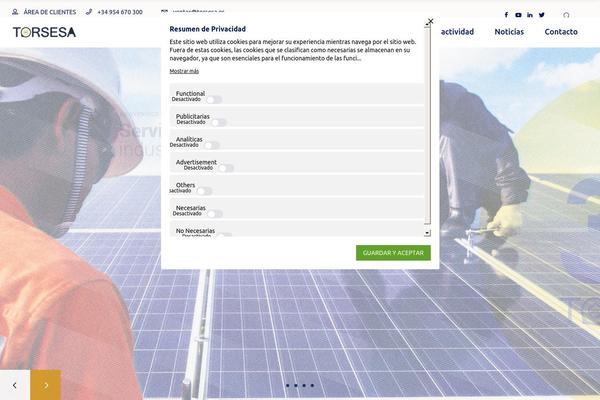Click the phone number +34 954 670 300
The width and height of the screenshot is (600, 400).
coord(120,12)
